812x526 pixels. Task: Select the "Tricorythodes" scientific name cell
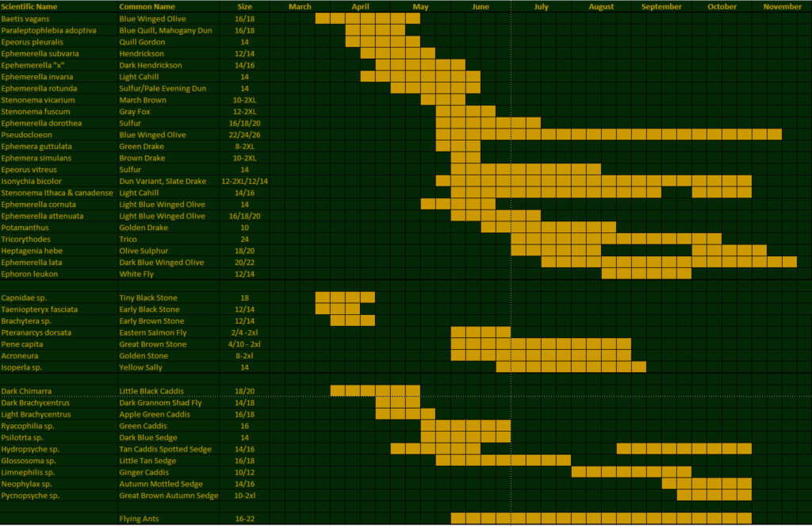click(26, 239)
